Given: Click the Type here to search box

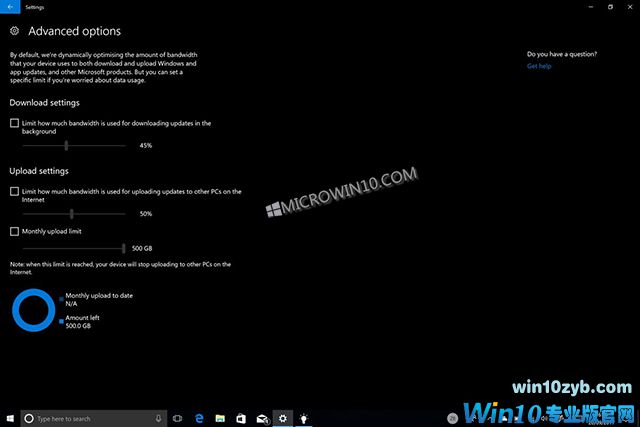Looking at the screenshot, I should 93,418.
